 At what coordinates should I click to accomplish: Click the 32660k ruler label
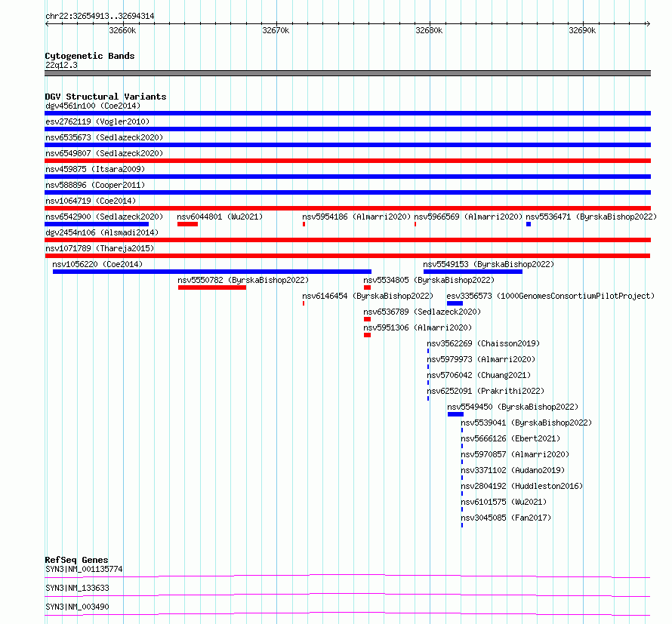click(x=122, y=30)
